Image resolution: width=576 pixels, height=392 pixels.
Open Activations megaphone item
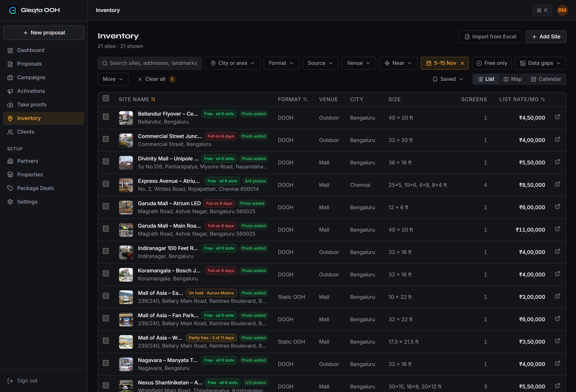tap(44, 91)
